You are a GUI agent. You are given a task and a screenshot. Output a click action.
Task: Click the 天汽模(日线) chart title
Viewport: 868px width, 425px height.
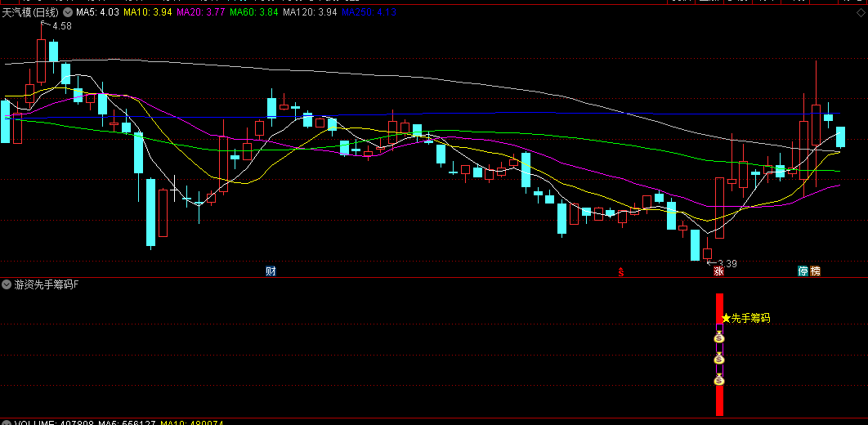(x=32, y=11)
